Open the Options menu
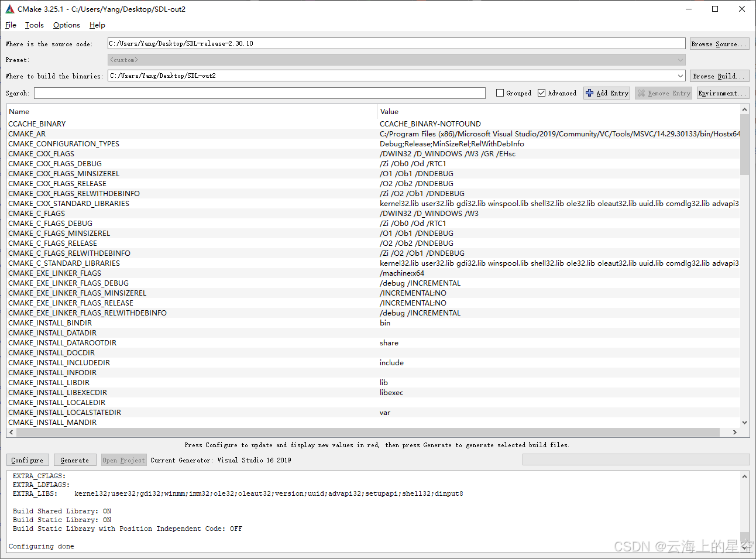Screen dimensions: 756x559 pos(67,25)
